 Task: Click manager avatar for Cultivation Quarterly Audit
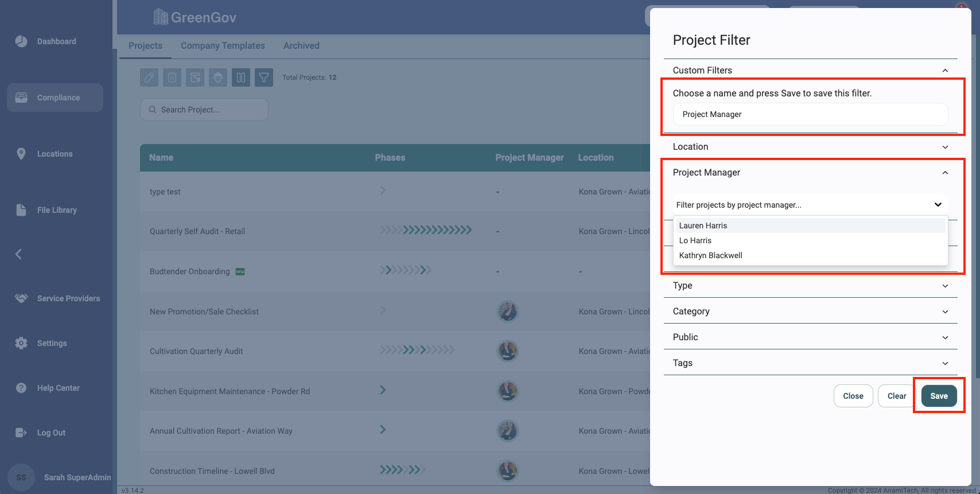[507, 351]
